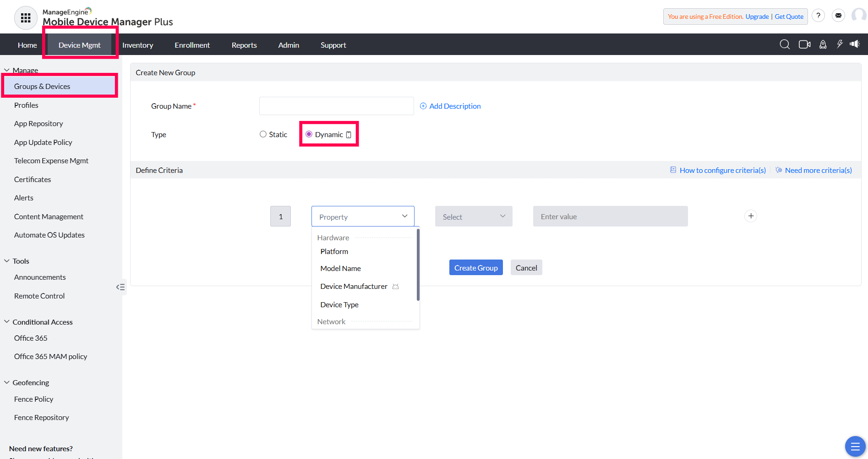Viewport: 868px width, 459px height.
Task: Open the mail messages icon
Action: (x=838, y=16)
